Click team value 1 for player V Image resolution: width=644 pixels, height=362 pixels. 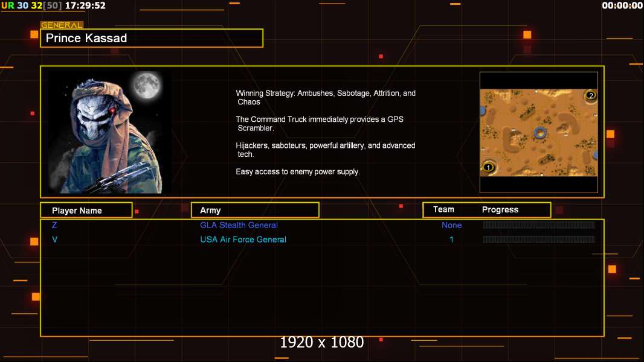tap(451, 240)
